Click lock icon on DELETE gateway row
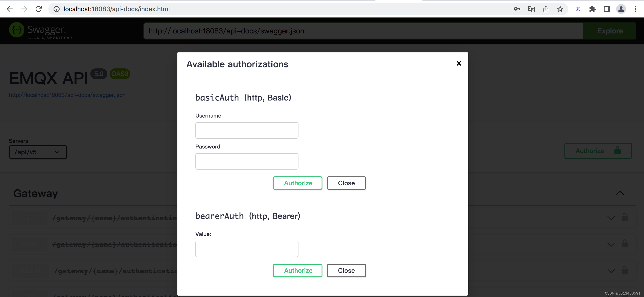 click(x=625, y=270)
